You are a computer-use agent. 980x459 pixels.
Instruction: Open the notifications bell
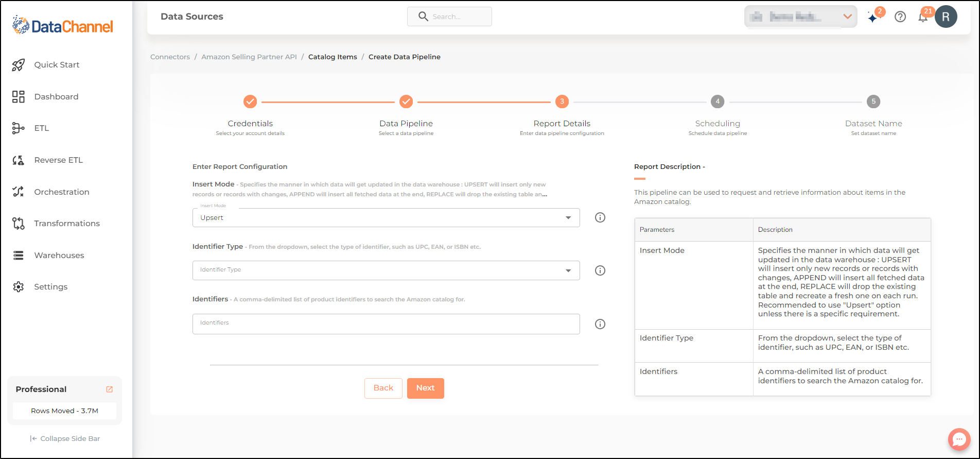pyautogui.click(x=923, y=18)
